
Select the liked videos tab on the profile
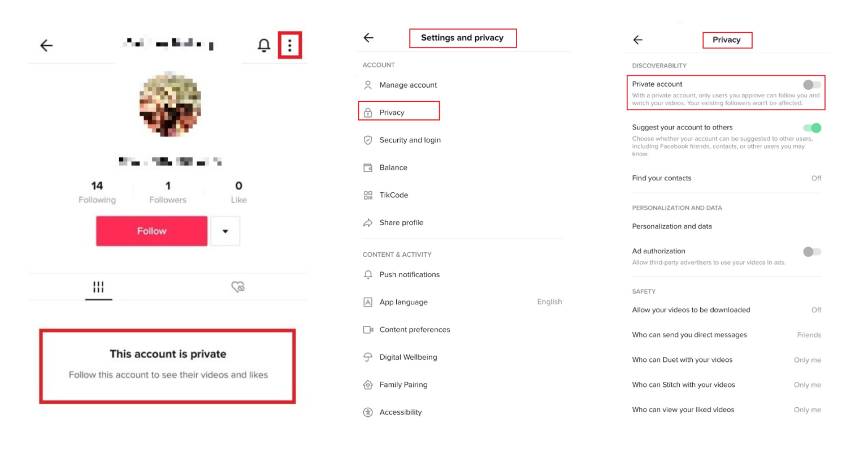(238, 287)
